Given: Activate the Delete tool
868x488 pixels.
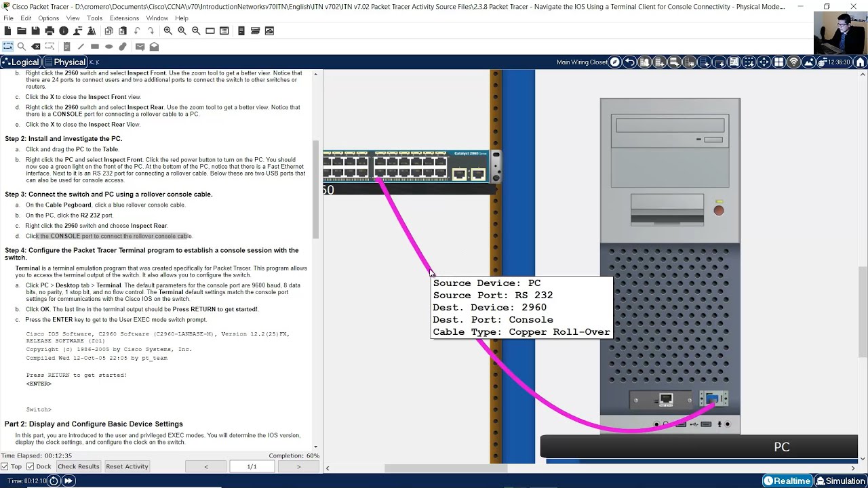Looking at the screenshot, I should point(36,47).
